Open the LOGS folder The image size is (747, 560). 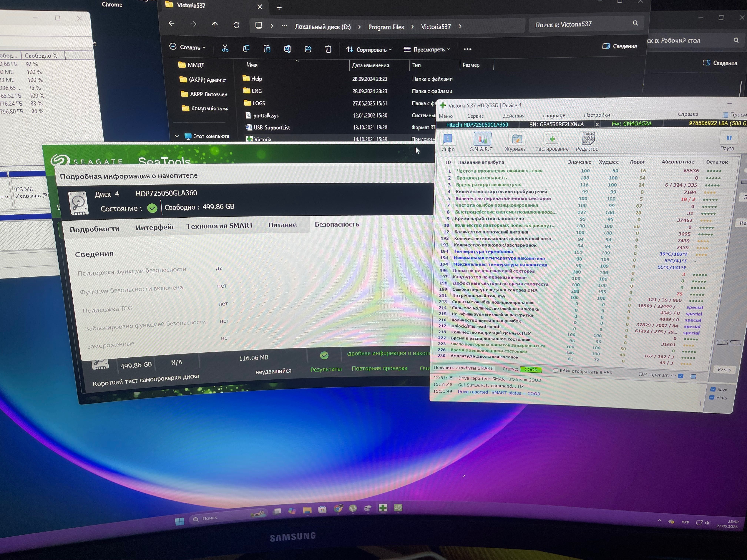[258, 103]
